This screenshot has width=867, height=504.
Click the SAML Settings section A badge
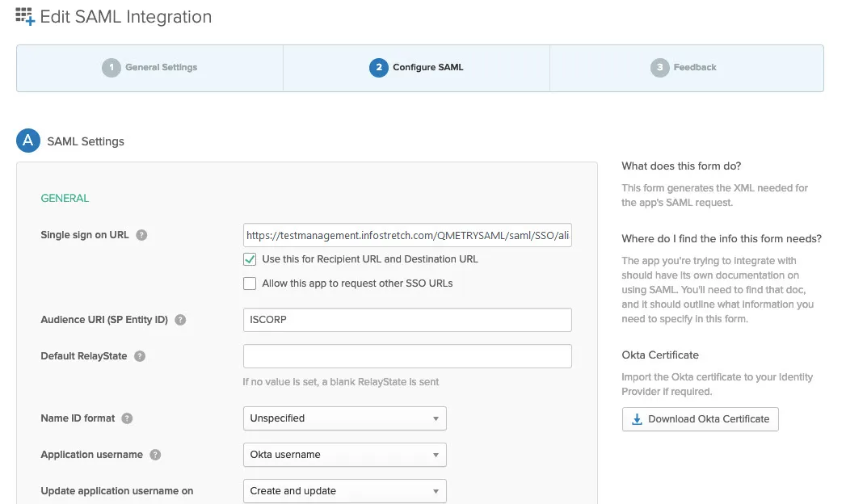pos(28,141)
